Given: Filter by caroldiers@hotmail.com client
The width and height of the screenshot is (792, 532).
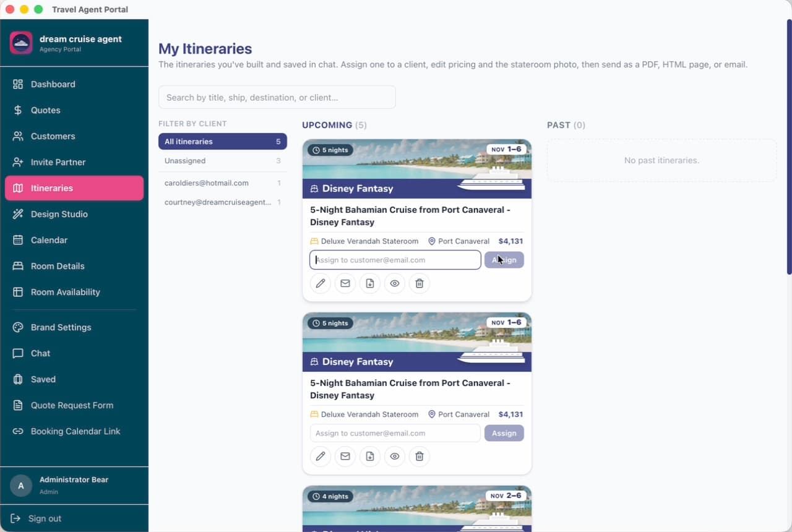Looking at the screenshot, I should [223, 183].
